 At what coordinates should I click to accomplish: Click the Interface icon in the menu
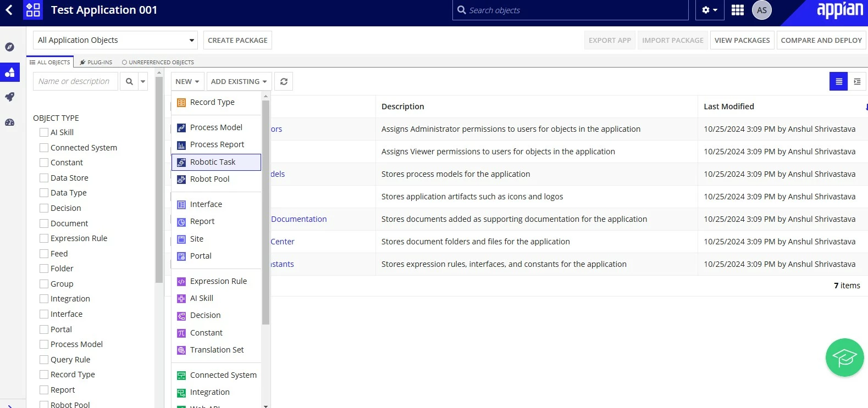181,205
